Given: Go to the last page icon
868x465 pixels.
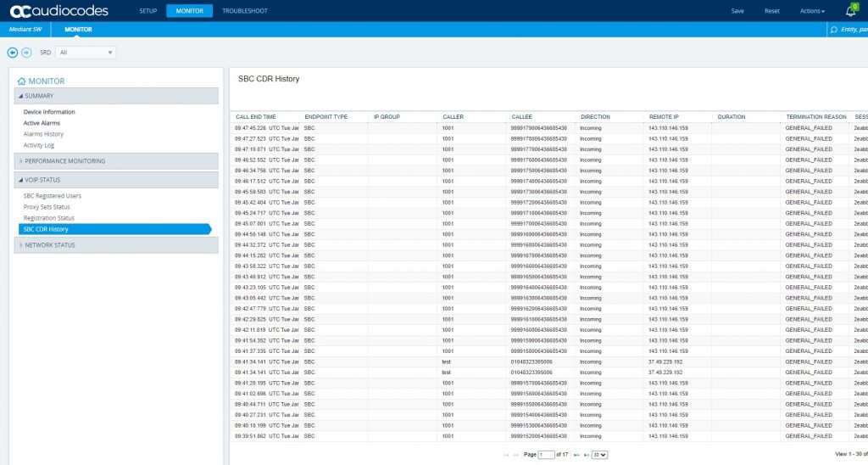Looking at the screenshot, I should tap(587, 455).
